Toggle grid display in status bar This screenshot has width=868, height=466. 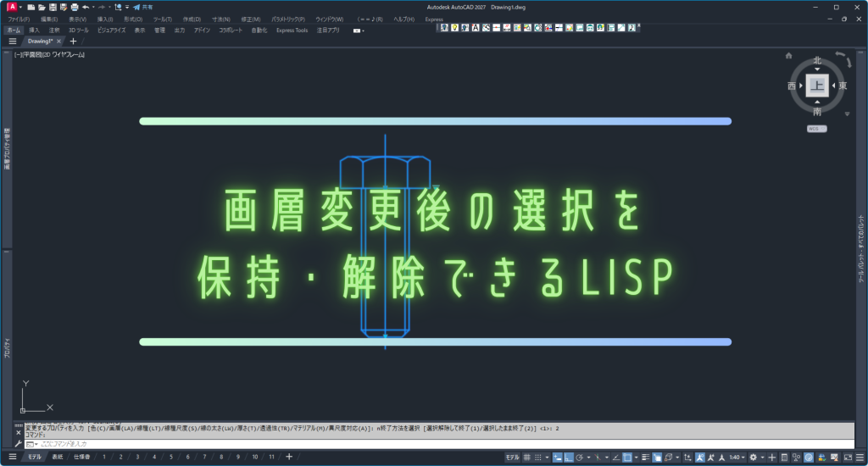pos(527,457)
